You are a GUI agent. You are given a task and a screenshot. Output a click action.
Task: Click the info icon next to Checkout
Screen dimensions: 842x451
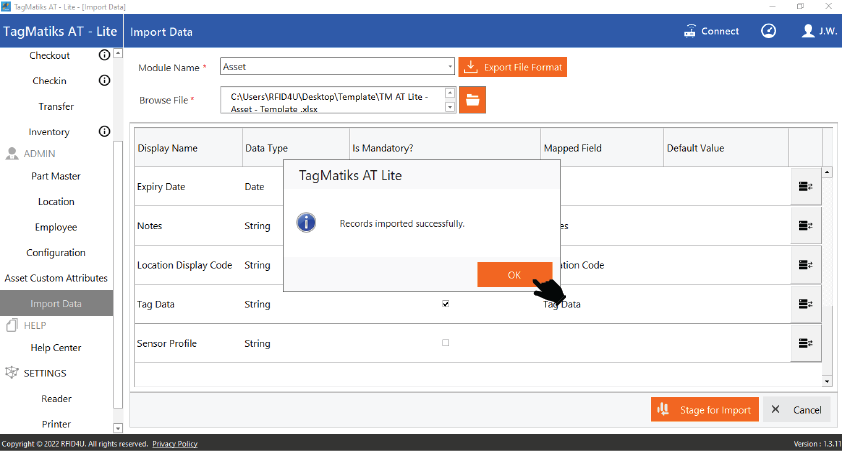point(104,55)
